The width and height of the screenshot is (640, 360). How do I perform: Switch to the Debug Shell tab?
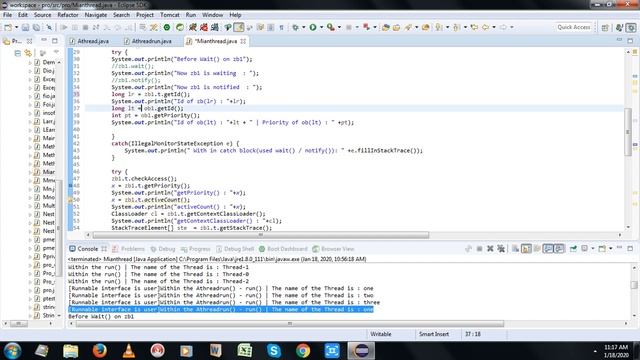(235, 249)
